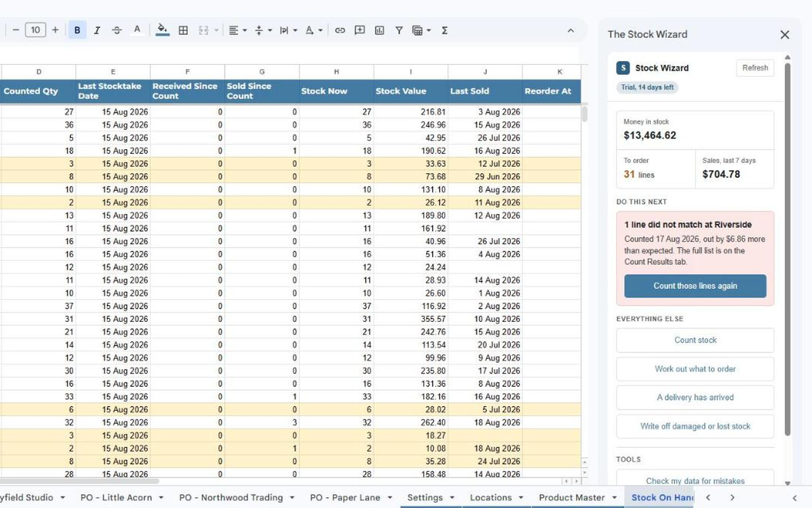812x508 pixels.
Task: Click the text wrapping icon
Action: click(x=284, y=30)
